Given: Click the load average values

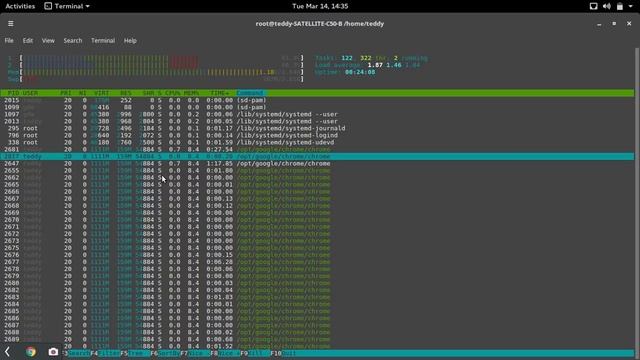Looking at the screenshot, I should pyautogui.click(x=393, y=65).
